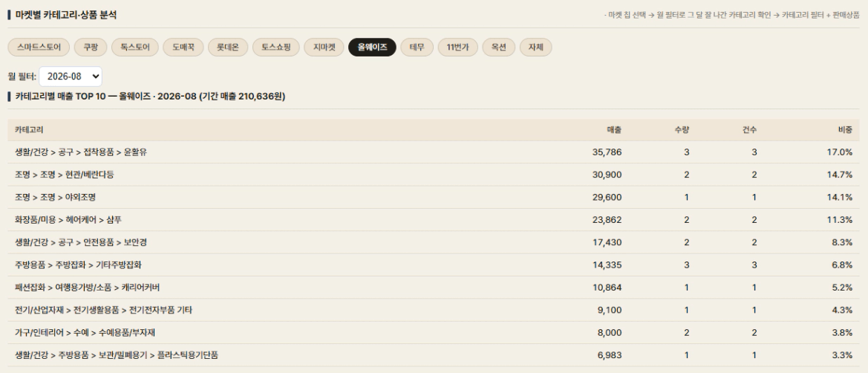Click the active 올웨이즈 chip
The image size is (868, 373).
point(372,48)
